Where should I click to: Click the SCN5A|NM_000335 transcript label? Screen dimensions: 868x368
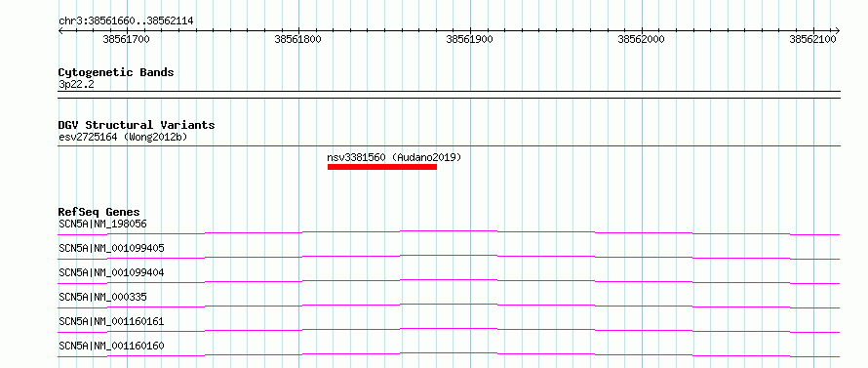coord(102,297)
